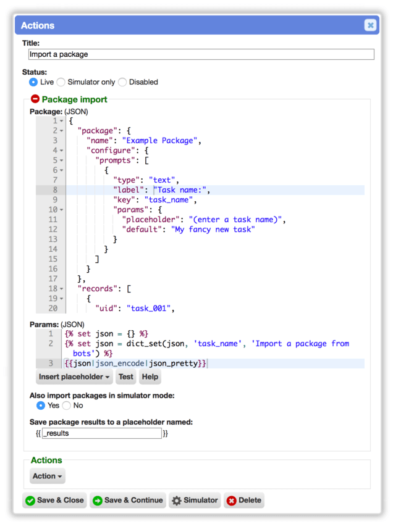Choose No for import in simulator mode

click(x=67, y=405)
